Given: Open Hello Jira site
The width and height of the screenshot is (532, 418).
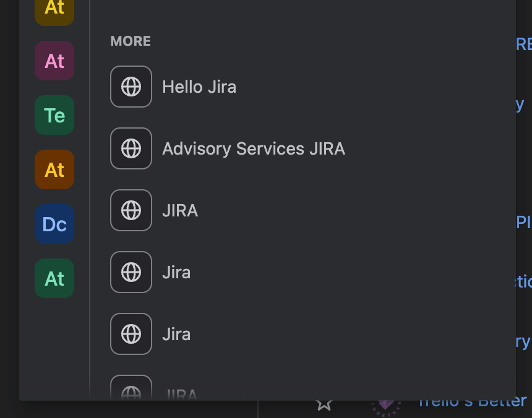Looking at the screenshot, I should click(x=199, y=87).
